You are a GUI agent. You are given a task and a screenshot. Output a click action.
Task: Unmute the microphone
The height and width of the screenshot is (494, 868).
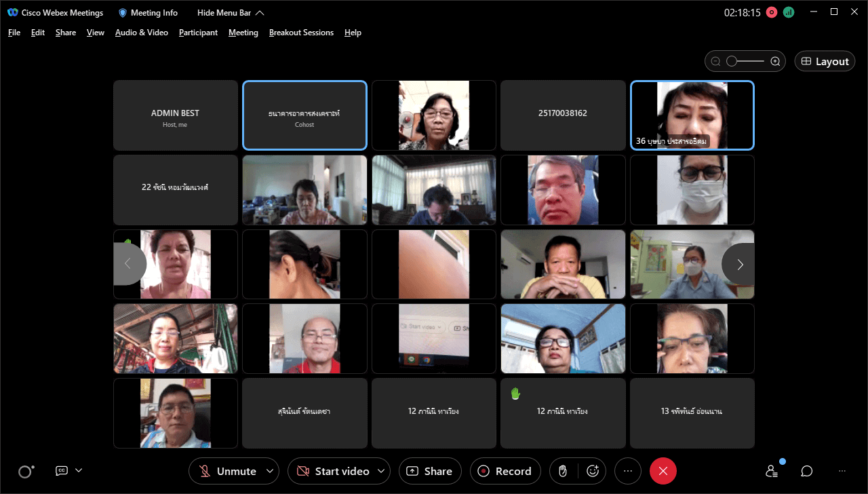pos(227,471)
